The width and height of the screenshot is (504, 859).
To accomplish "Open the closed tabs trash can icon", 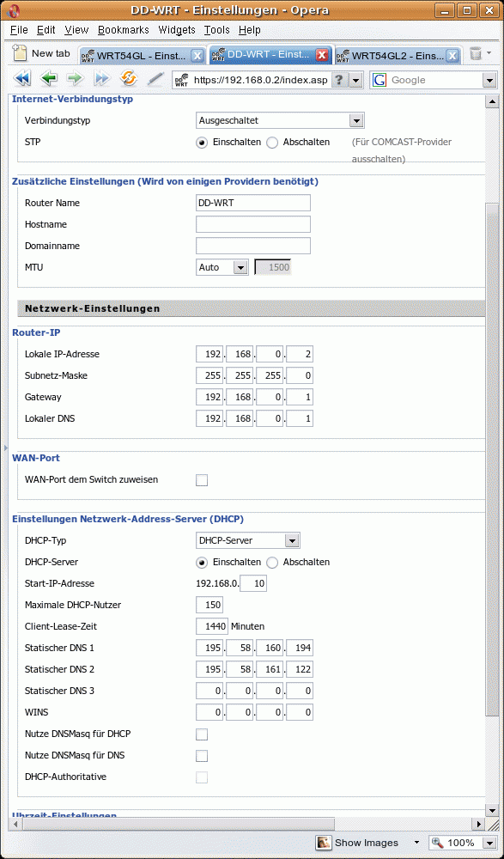I will pos(476,53).
